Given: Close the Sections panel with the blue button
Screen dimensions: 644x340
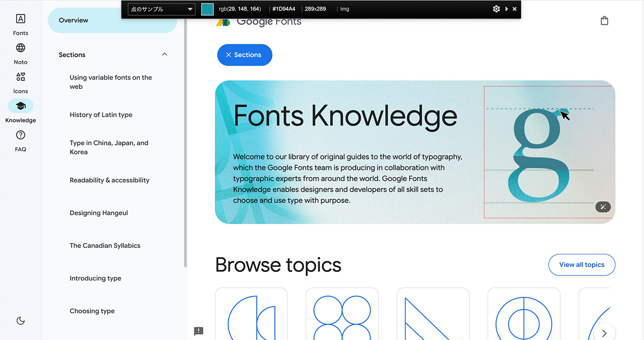Looking at the screenshot, I should point(245,55).
